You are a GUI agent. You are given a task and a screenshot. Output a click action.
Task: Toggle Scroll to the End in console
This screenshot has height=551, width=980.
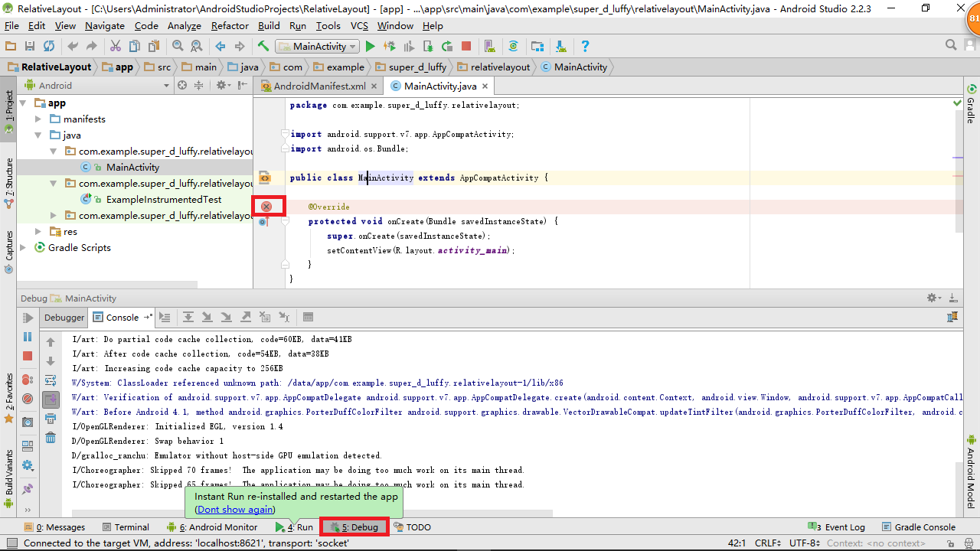click(x=51, y=399)
